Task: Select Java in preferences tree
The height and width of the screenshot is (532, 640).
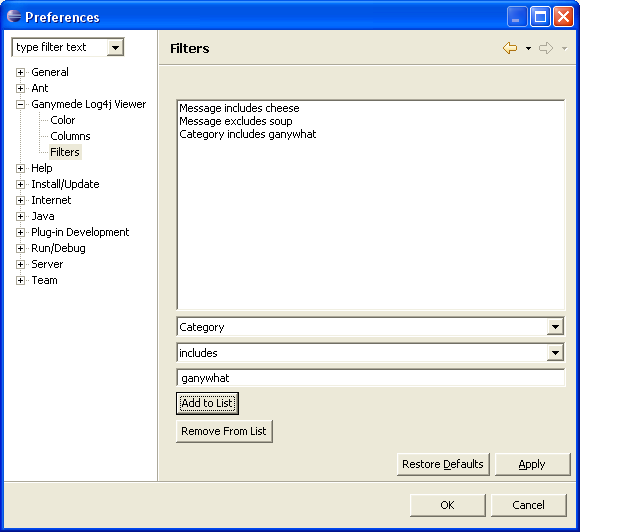Action: pos(43,216)
